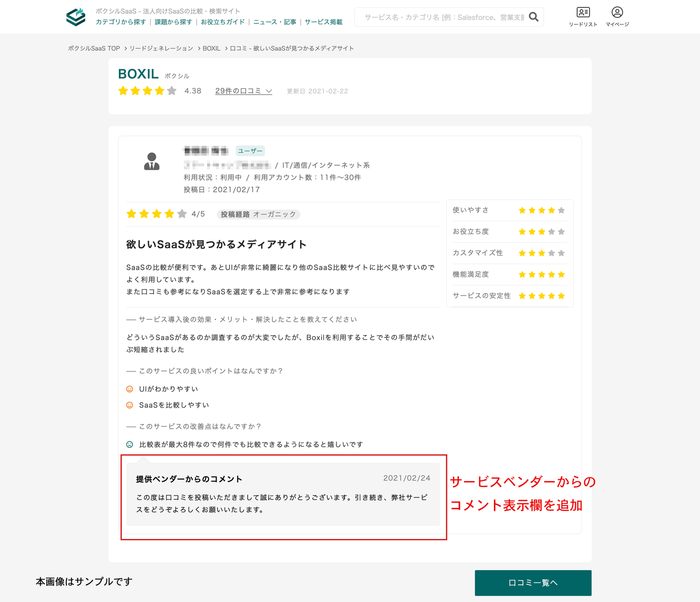The height and width of the screenshot is (602, 700).
Task: Click the カスタマイズ性 star rating
Action: [542, 253]
